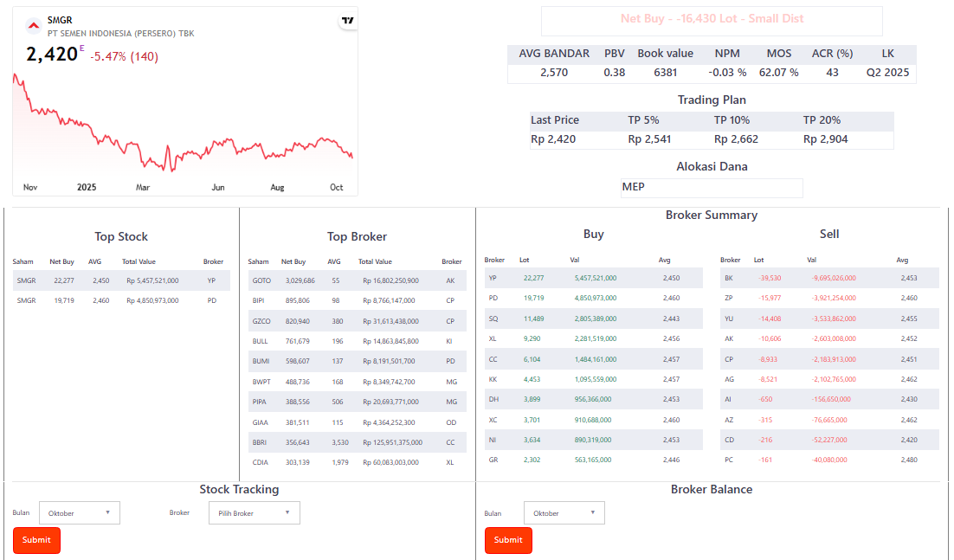The width and height of the screenshot is (954, 560).
Task: Click the SMGR red company logo icon
Action: [34, 26]
